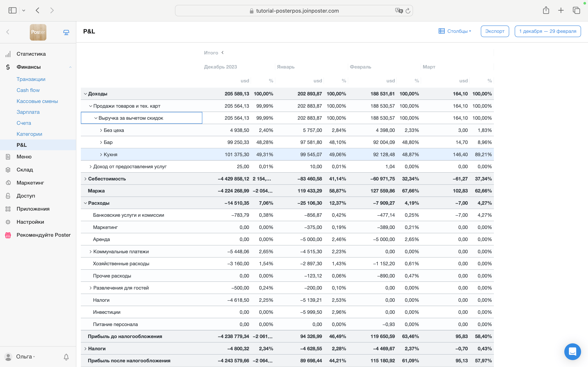Expand the Кухня row
Screen dimensions: 588x367
101,155
